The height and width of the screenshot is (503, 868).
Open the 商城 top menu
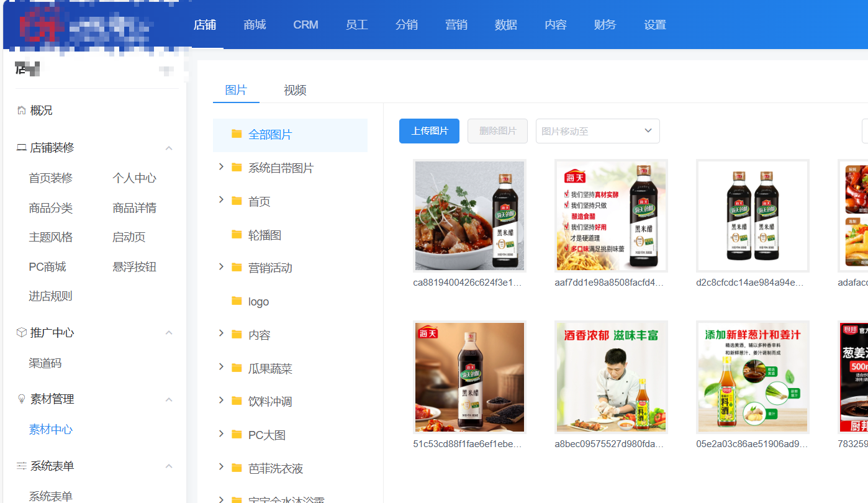point(255,25)
